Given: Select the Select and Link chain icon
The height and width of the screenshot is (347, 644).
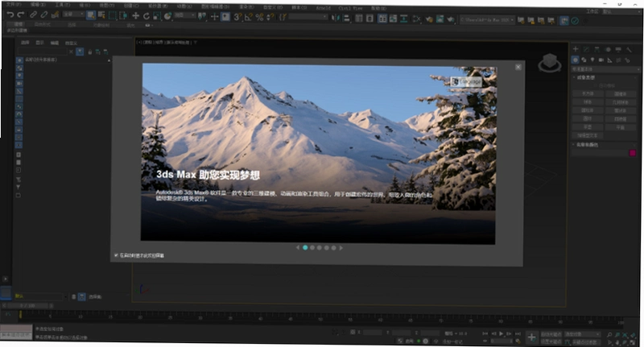Looking at the screenshot, I should (33, 15).
